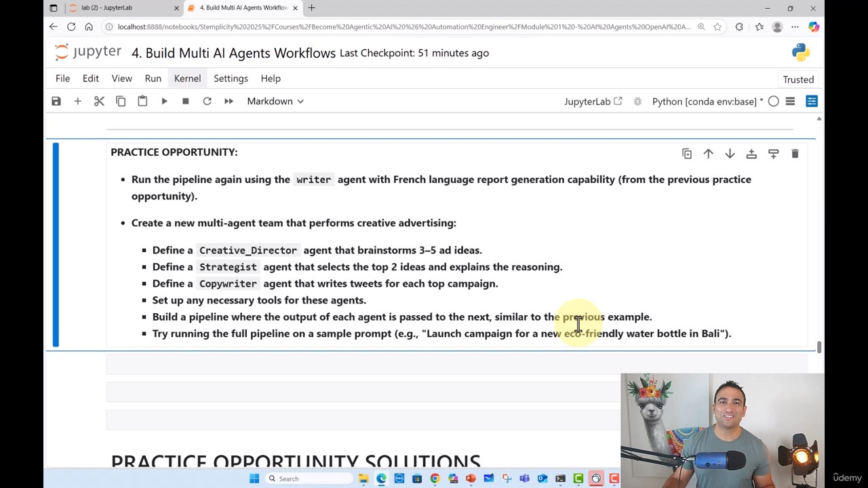Open the Windows Start menu

point(254,479)
